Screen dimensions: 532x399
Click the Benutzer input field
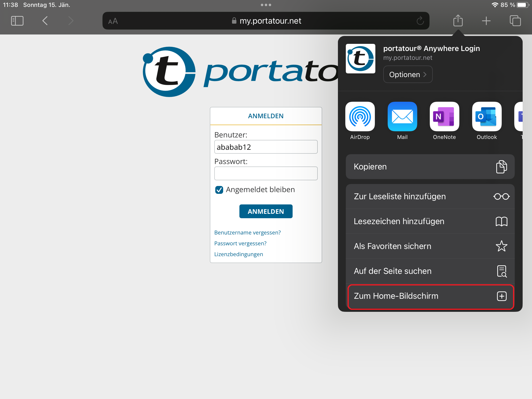click(266, 147)
